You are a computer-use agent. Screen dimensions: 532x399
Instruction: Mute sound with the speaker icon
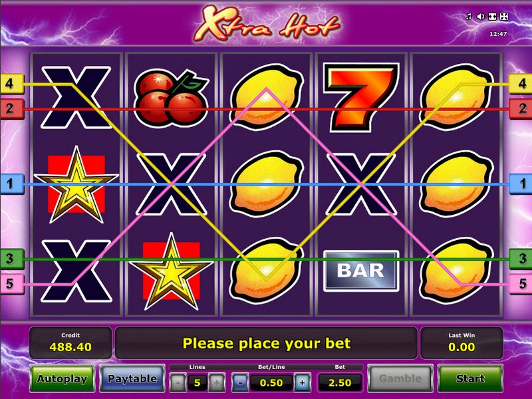(x=480, y=16)
